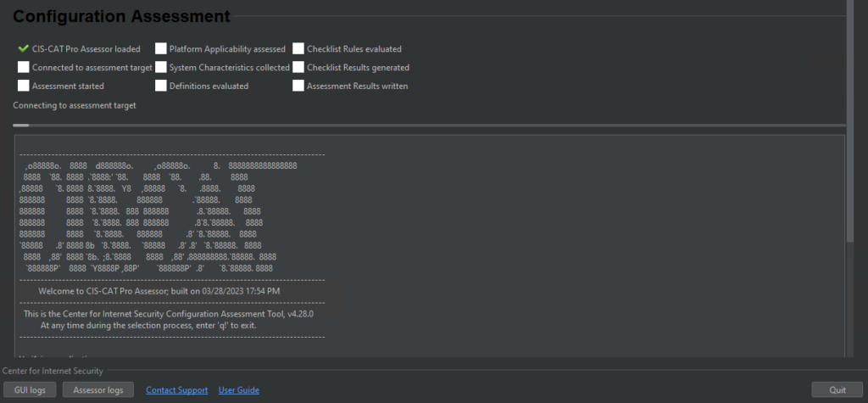Toggle Checklist Rules evaluated checkbox
The image size is (868, 403).
click(298, 48)
